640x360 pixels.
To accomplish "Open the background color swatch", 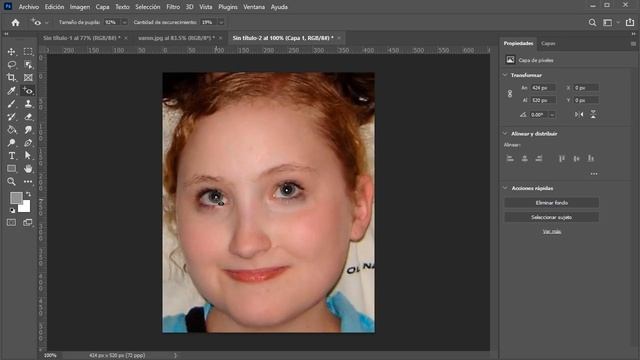I will point(25,208).
